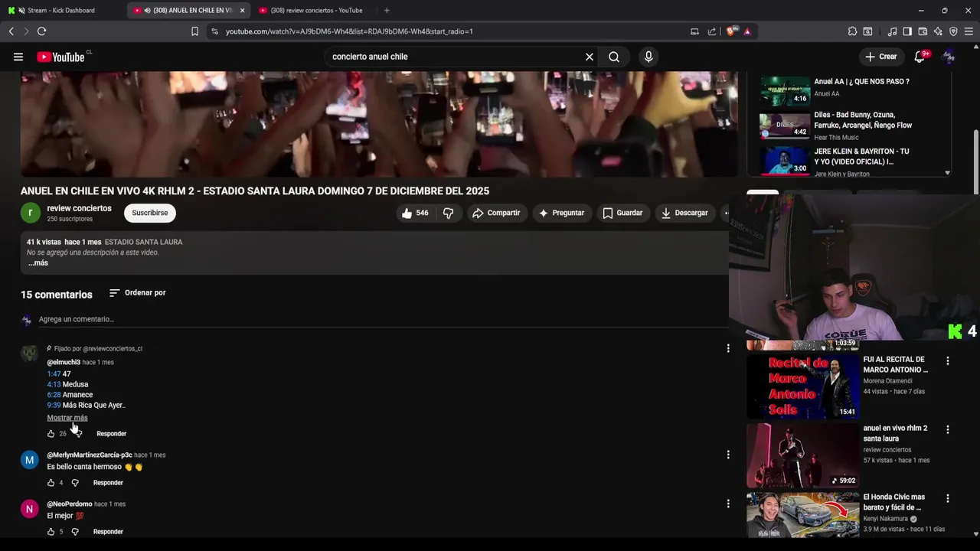Like the comment by @MerlynMartinezGarcia-p3c
The image size is (980, 551).
point(51,483)
